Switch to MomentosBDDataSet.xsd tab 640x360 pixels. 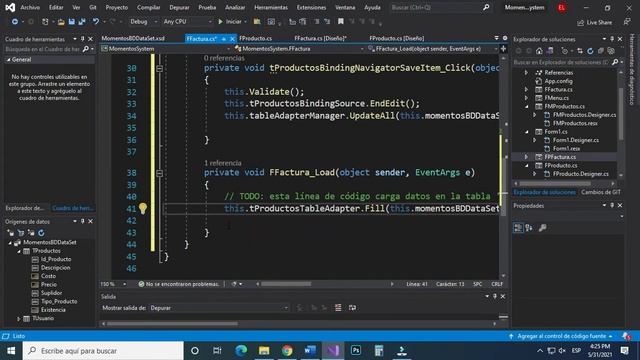click(133, 38)
